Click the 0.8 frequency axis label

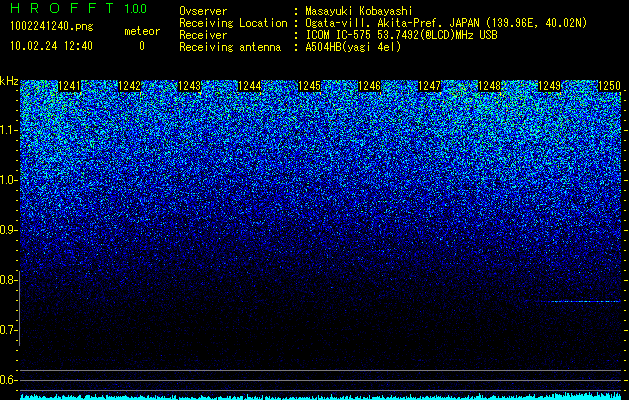click(x=9, y=280)
